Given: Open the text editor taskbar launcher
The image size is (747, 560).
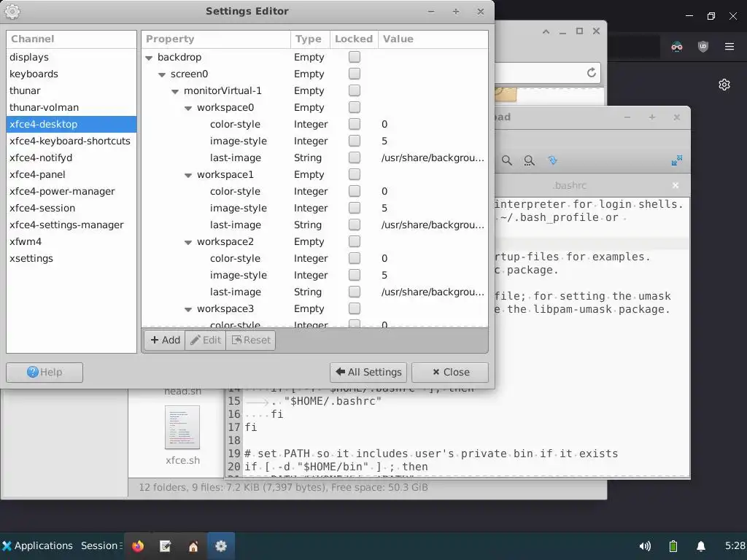Looking at the screenshot, I should [x=166, y=545].
